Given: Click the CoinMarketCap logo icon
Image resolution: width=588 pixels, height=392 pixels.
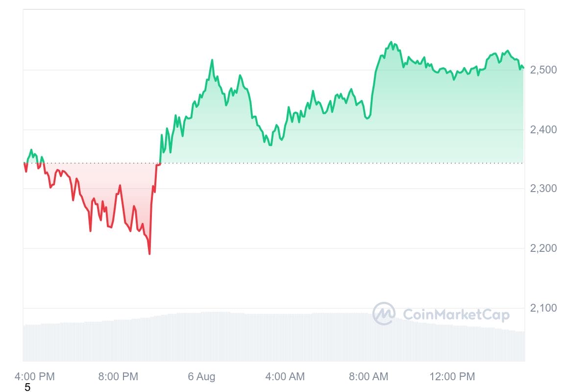Looking at the screenshot, I should [384, 314].
